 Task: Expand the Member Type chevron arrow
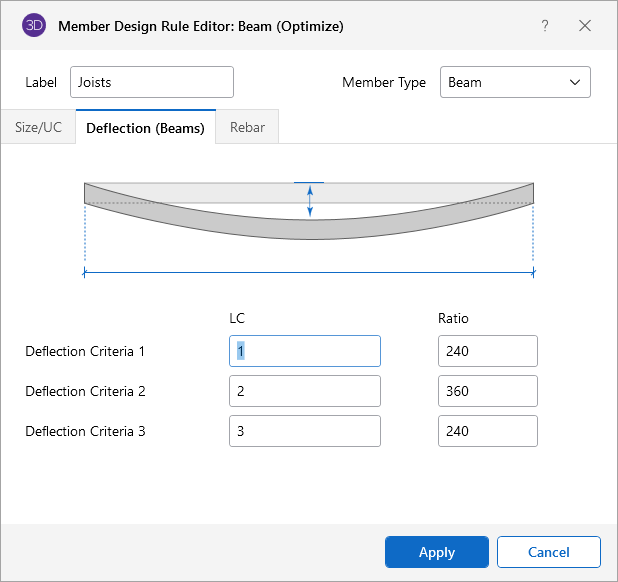pyautogui.click(x=574, y=82)
